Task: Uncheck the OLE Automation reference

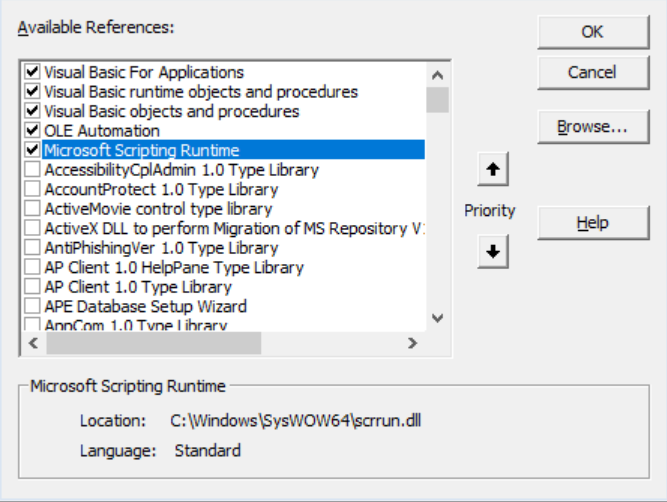Action: click(33, 131)
